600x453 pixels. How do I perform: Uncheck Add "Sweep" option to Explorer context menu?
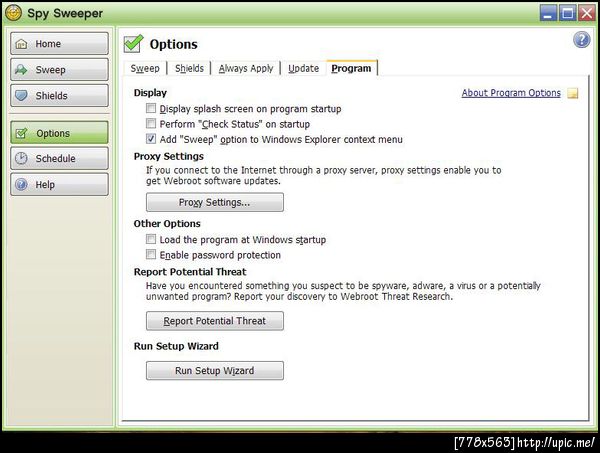[x=151, y=139]
